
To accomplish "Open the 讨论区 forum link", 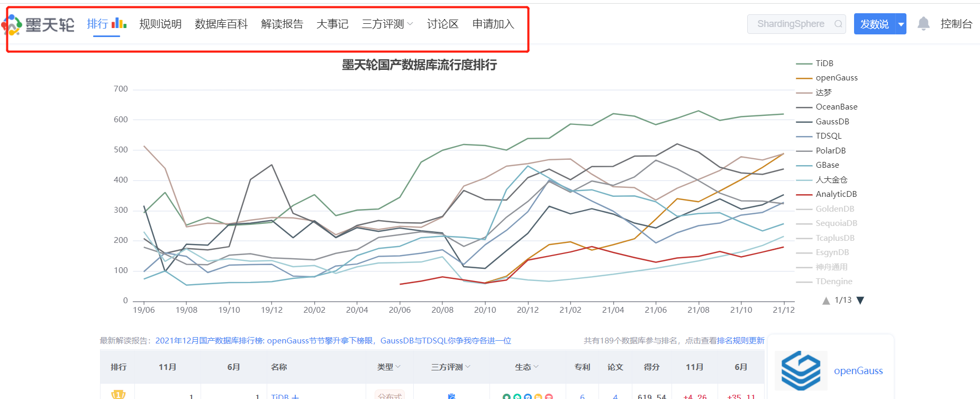I will click(443, 24).
